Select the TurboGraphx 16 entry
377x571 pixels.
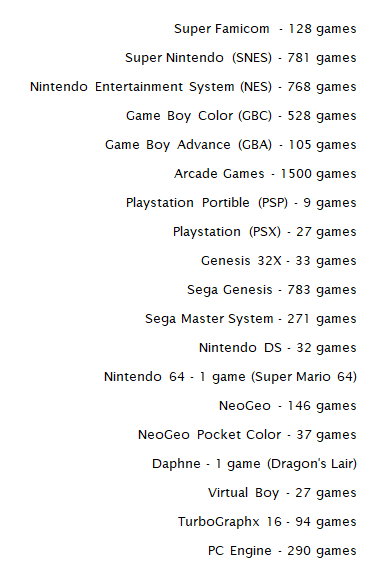267,522
